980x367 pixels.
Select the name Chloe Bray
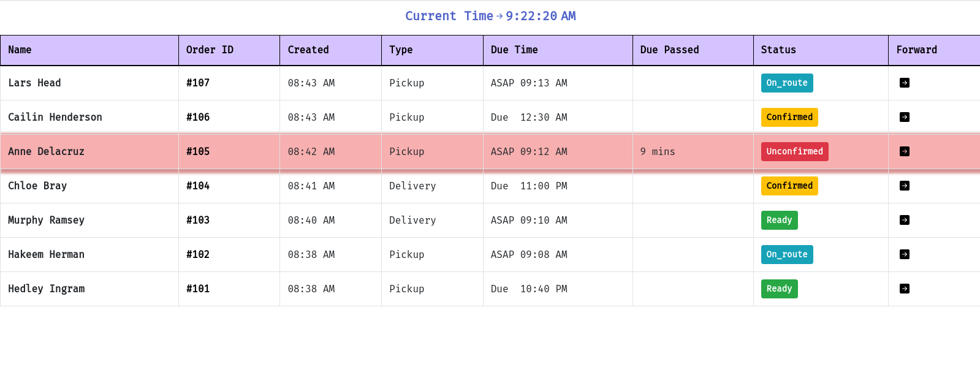(x=37, y=186)
